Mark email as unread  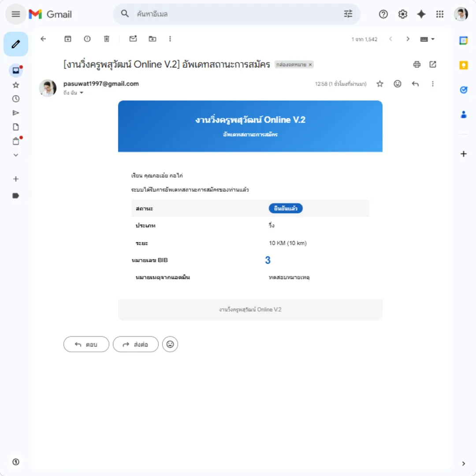[x=133, y=38]
